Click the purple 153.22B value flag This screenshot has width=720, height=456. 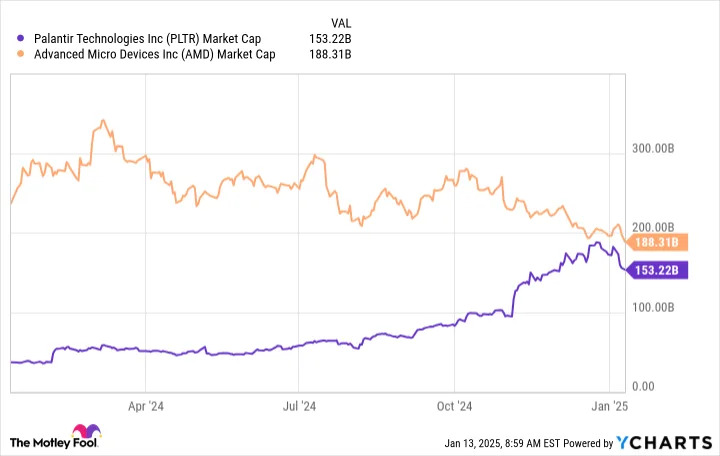[x=657, y=270]
